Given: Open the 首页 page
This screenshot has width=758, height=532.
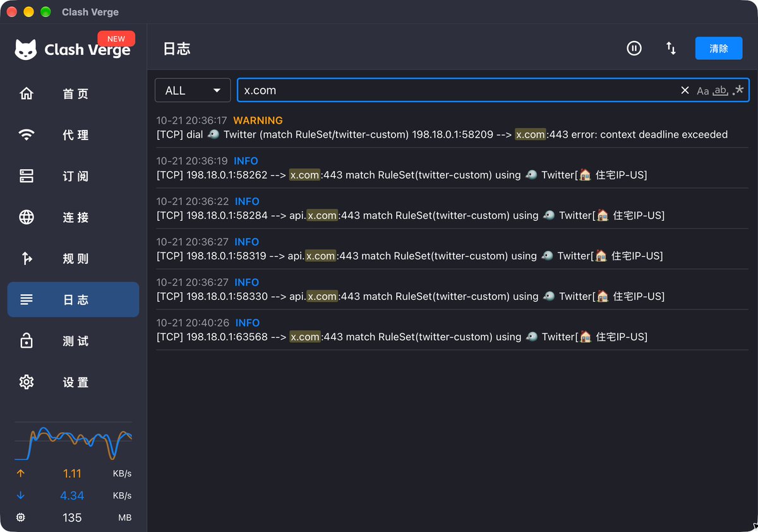Looking at the screenshot, I should (73, 93).
